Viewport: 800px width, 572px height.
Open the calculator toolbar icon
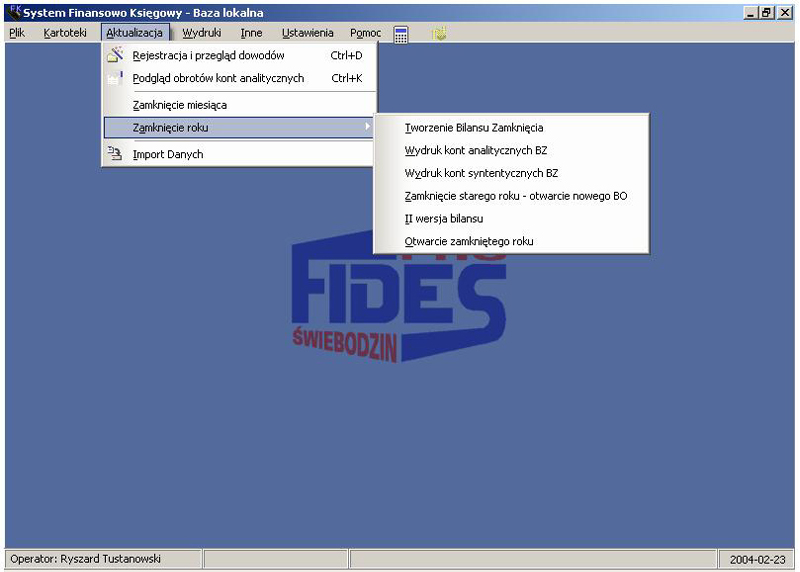click(x=401, y=34)
